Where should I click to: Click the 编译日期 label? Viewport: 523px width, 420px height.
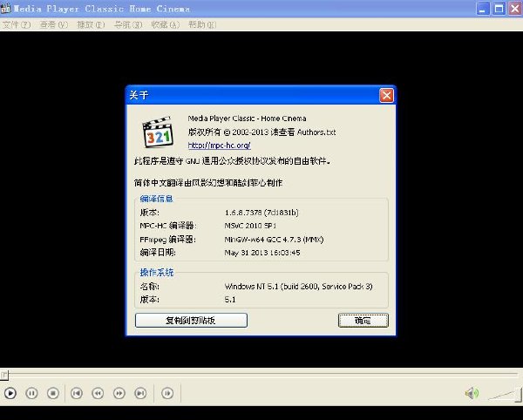pyautogui.click(x=158, y=253)
